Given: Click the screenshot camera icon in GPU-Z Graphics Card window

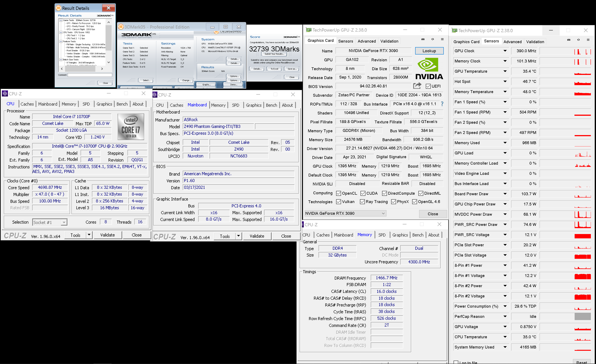Looking at the screenshot, I should click(x=423, y=39).
